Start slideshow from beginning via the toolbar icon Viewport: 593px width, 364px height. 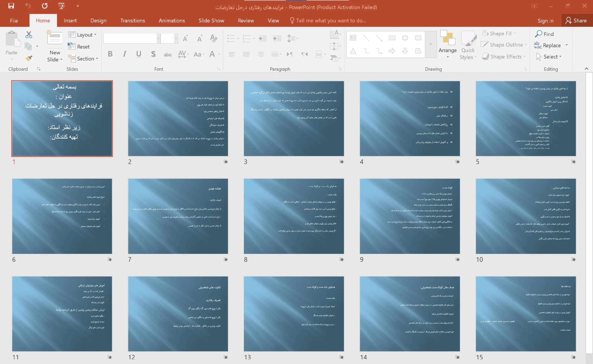pyautogui.click(x=62, y=6)
